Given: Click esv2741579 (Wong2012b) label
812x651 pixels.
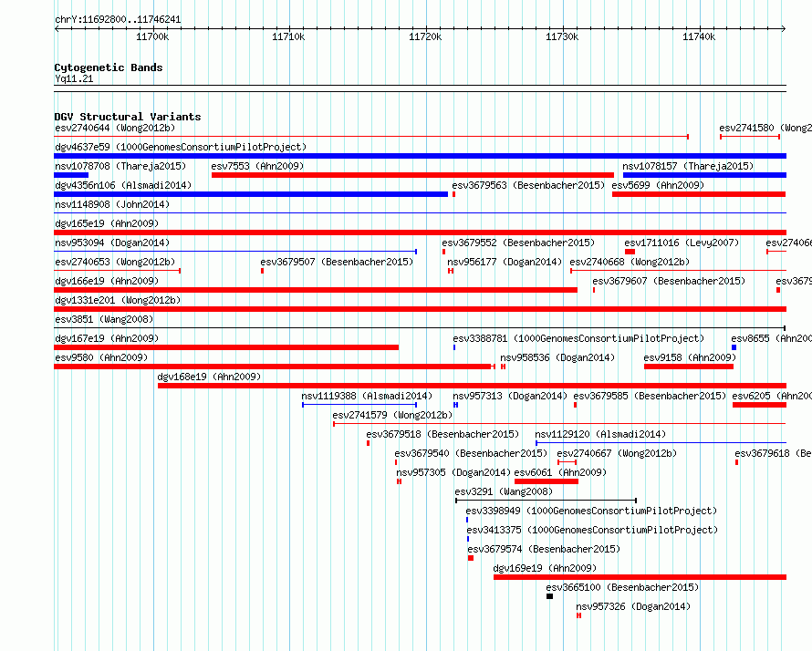Looking at the screenshot, I should pyautogui.click(x=392, y=415).
